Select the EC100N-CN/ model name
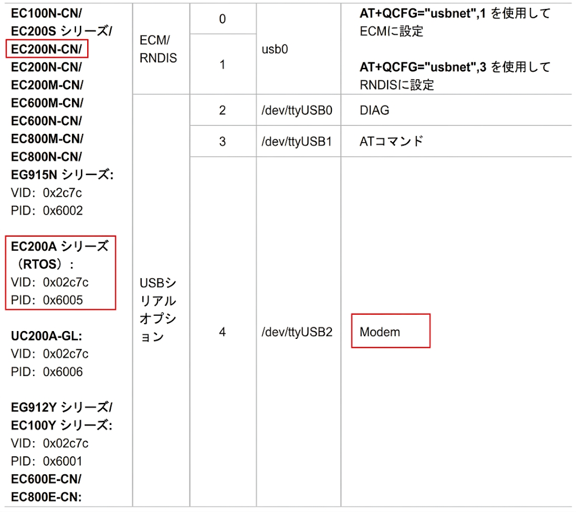Viewport: 576px width, 512px height. click(46, 13)
